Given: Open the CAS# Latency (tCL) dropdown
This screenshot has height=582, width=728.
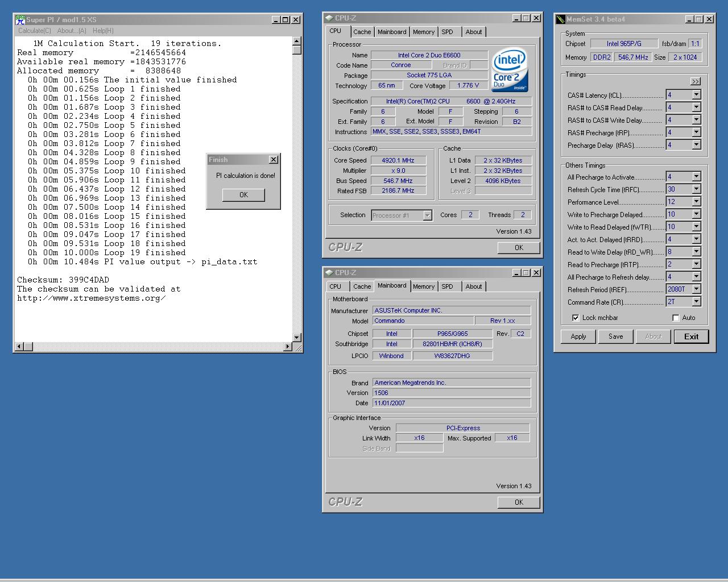Looking at the screenshot, I should (696, 95).
